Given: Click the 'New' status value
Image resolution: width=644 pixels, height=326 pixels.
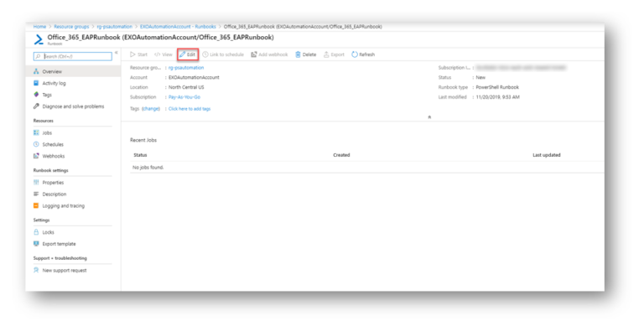Looking at the screenshot, I should click(480, 78).
